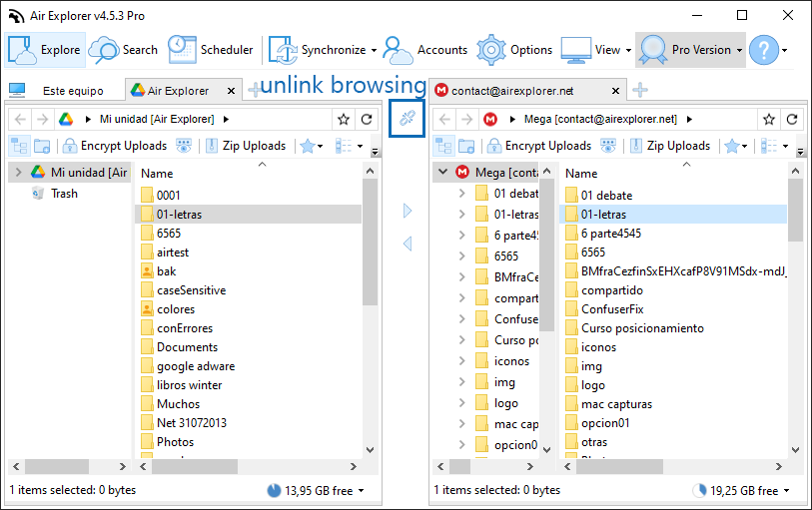Screen dimensions: 812x510
Task: Copy selection to left pane arrow
Action: (407, 244)
